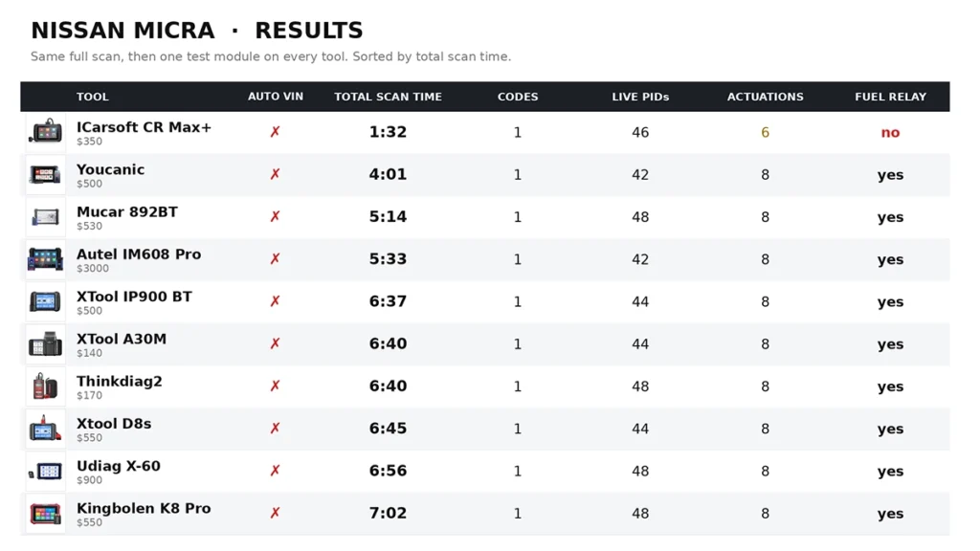Viewport: 980px width, 551px height.
Task: Select the Udiag X-60 device image
Action: [46, 471]
